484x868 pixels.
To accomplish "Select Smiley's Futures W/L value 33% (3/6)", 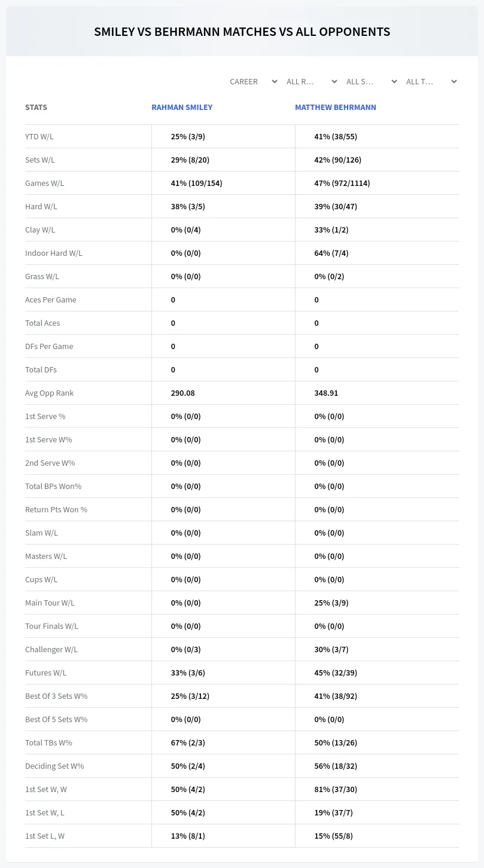I will 188,673.
